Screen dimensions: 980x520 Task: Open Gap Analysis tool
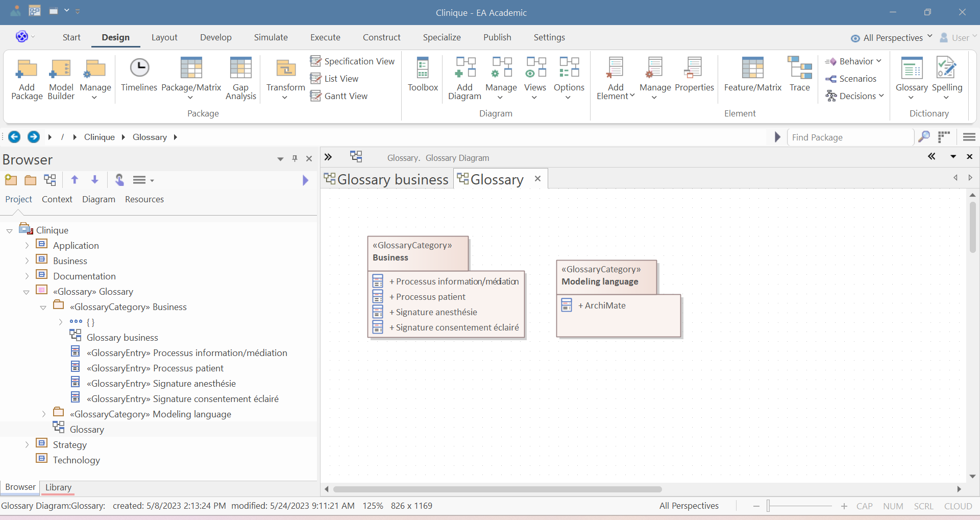coord(240,79)
